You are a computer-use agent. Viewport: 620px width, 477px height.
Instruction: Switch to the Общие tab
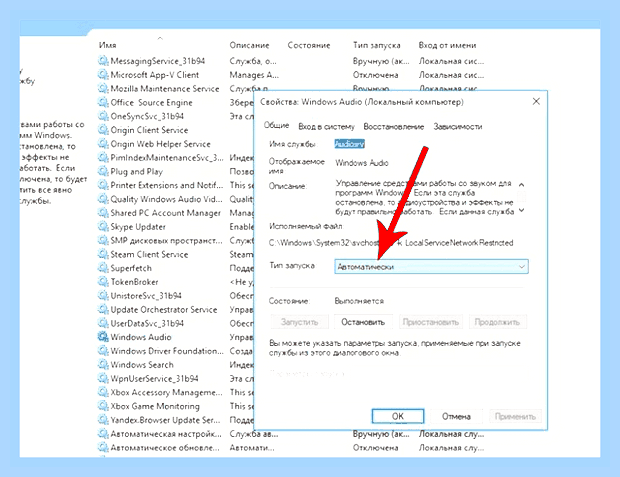click(x=276, y=126)
